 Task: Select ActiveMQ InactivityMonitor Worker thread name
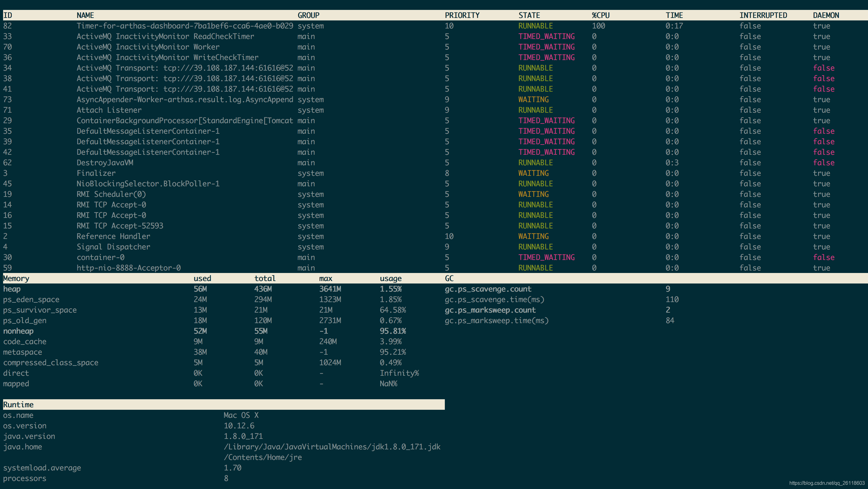(x=148, y=47)
